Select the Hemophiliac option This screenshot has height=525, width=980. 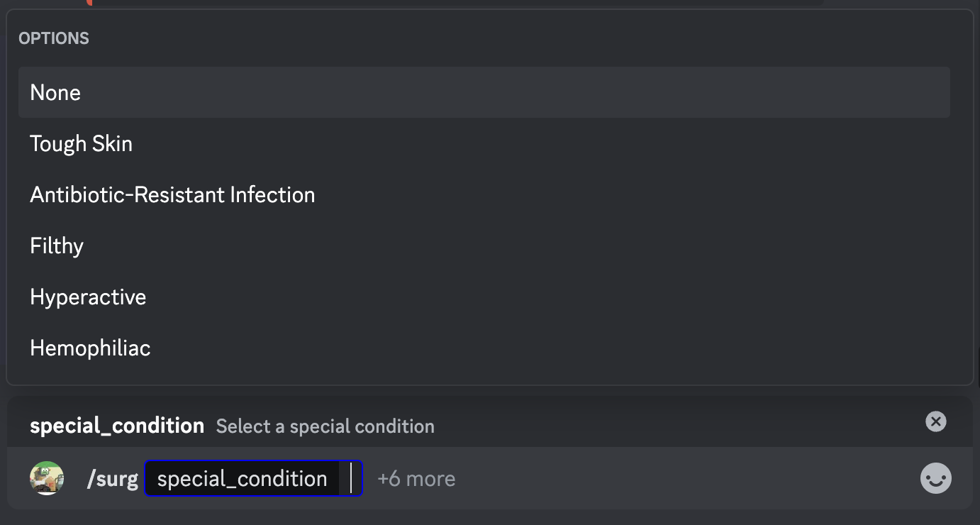[90, 348]
